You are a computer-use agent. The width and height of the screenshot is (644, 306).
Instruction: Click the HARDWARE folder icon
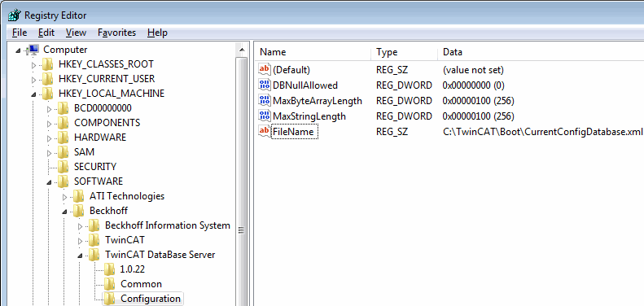[64, 138]
